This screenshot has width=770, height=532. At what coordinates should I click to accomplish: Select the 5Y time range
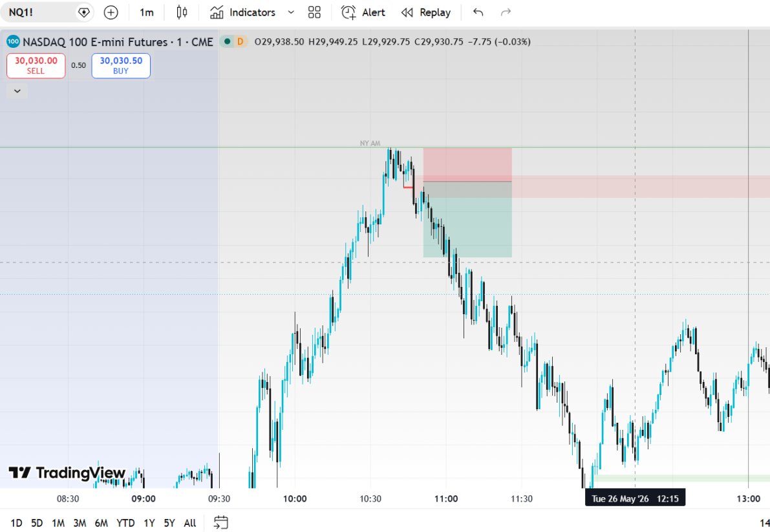169,523
